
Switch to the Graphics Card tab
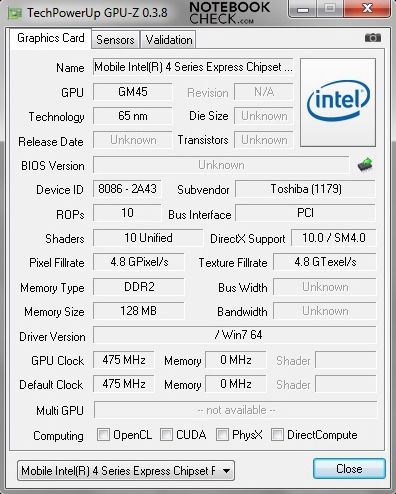[51, 38]
